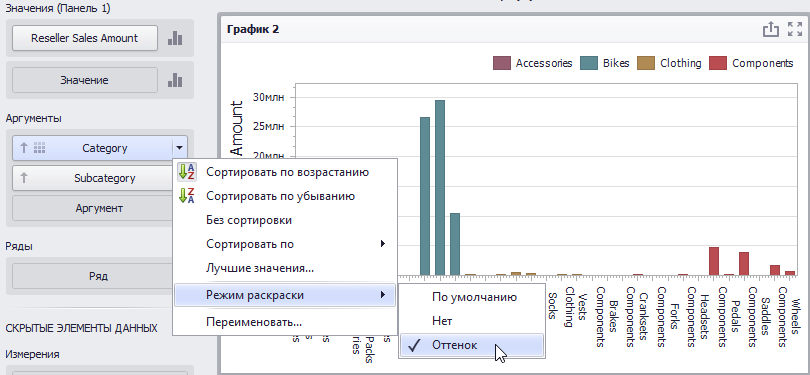
Task: Click the Clothing legend label
Action: [x=681, y=63]
